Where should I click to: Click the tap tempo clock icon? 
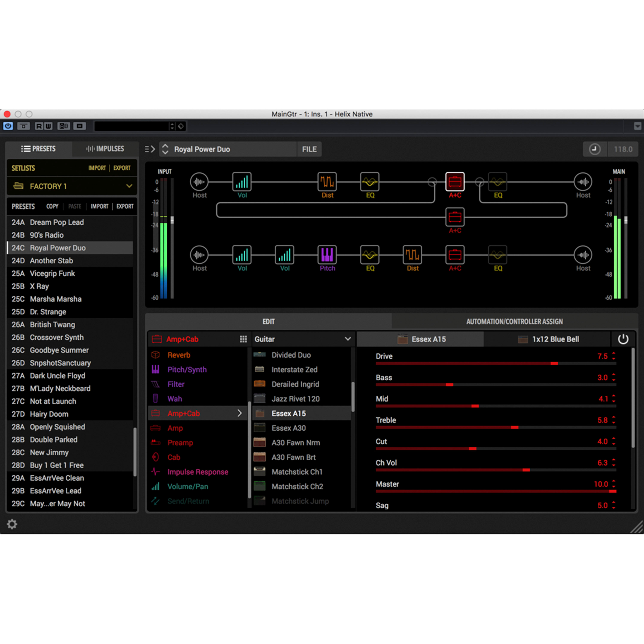(x=595, y=149)
